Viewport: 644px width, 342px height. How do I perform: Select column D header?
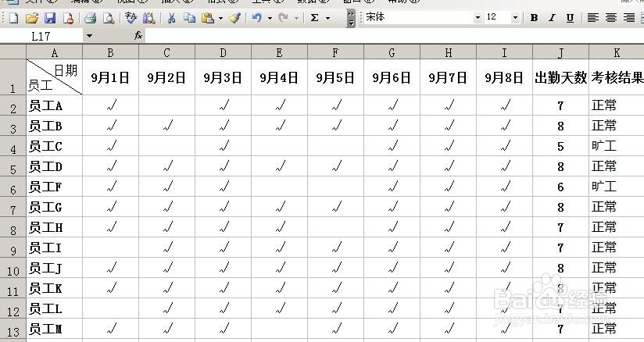[223, 52]
